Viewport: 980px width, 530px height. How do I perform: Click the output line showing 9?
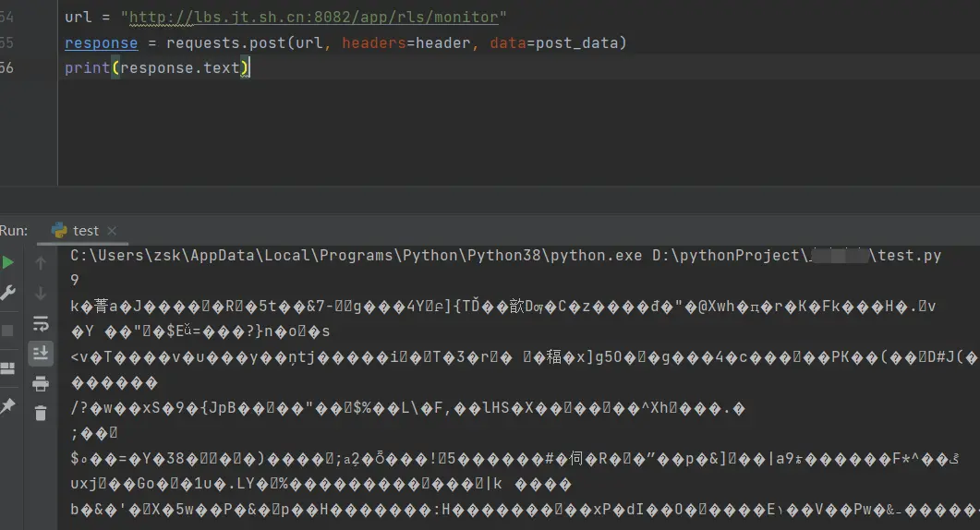[75, 280]
